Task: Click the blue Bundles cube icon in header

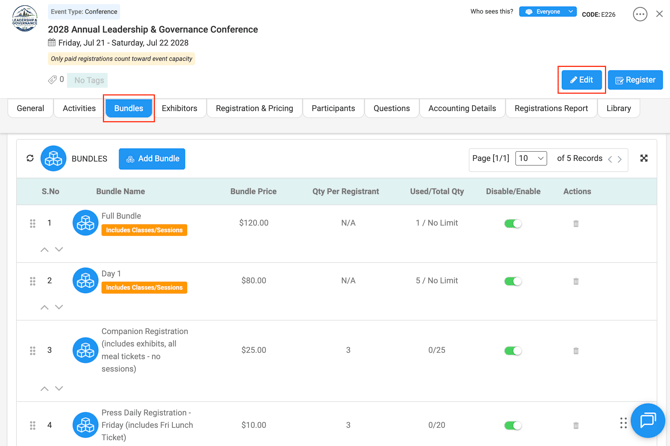Action: tap(53, 158)
